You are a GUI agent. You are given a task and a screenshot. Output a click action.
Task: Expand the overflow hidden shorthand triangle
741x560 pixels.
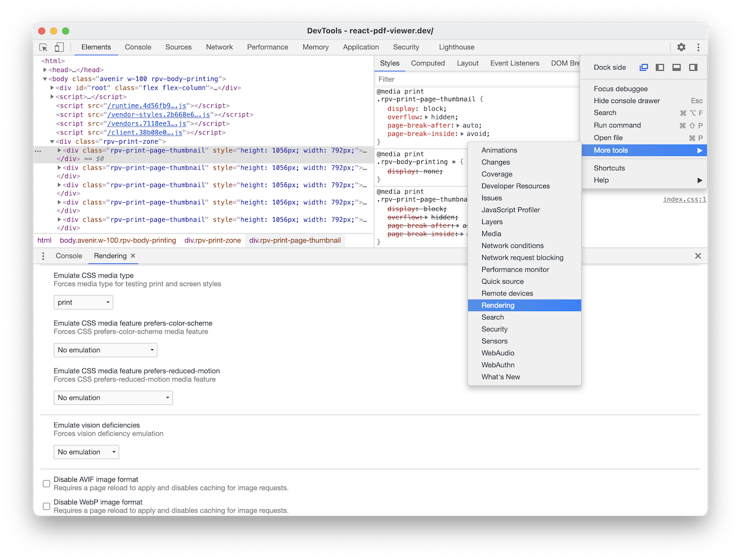pyautogui.click(x=427, y=117)
